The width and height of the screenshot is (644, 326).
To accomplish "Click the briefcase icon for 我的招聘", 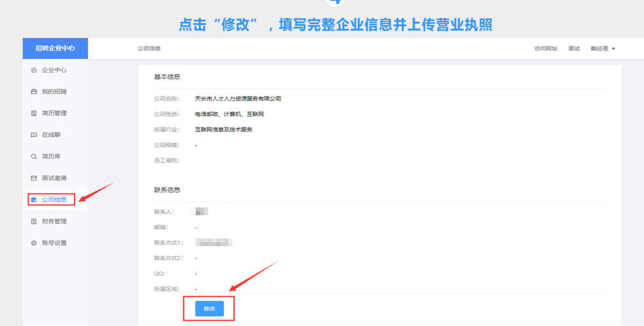I will coord(34,92).
